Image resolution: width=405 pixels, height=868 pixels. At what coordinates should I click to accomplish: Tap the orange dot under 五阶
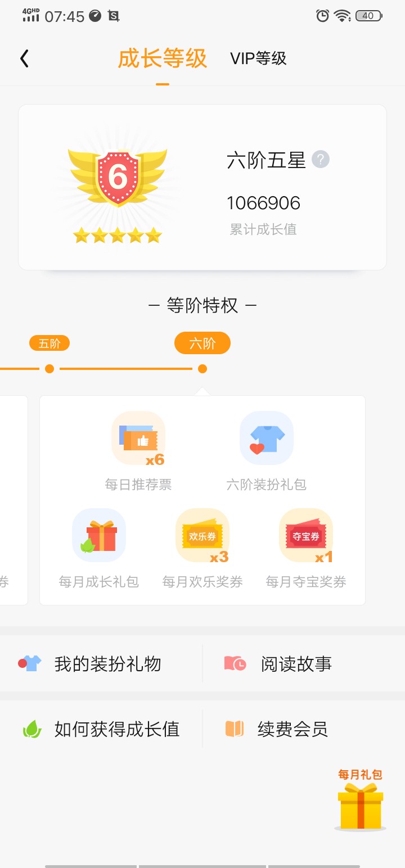point(49,369)
